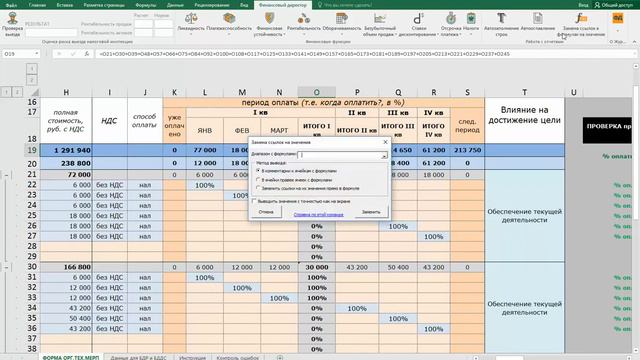Image resolution: width=640 pixels, height=360 pixels.
Task: Collapse the ribbon with the chevron
Action: click(x=634, y=42)
